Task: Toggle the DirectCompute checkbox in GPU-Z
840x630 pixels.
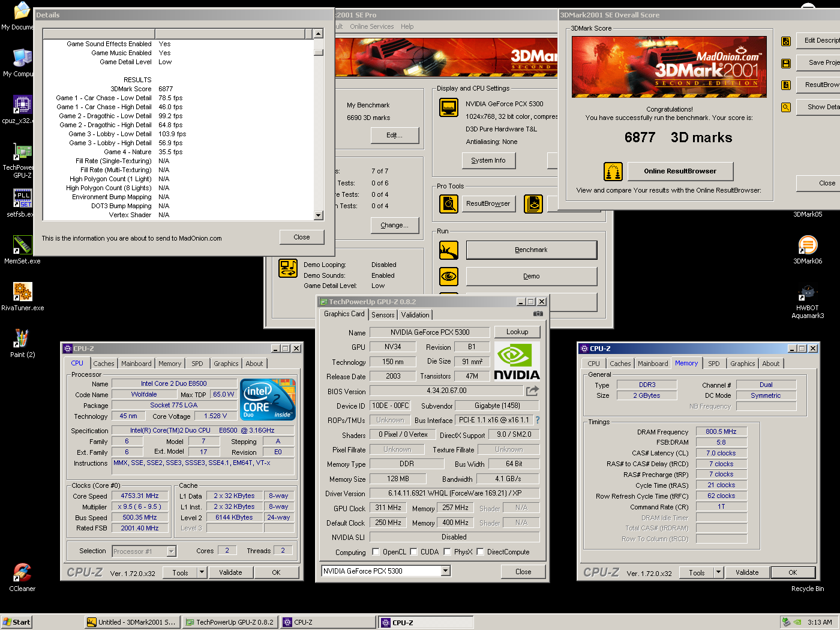Action: point(480,552)
